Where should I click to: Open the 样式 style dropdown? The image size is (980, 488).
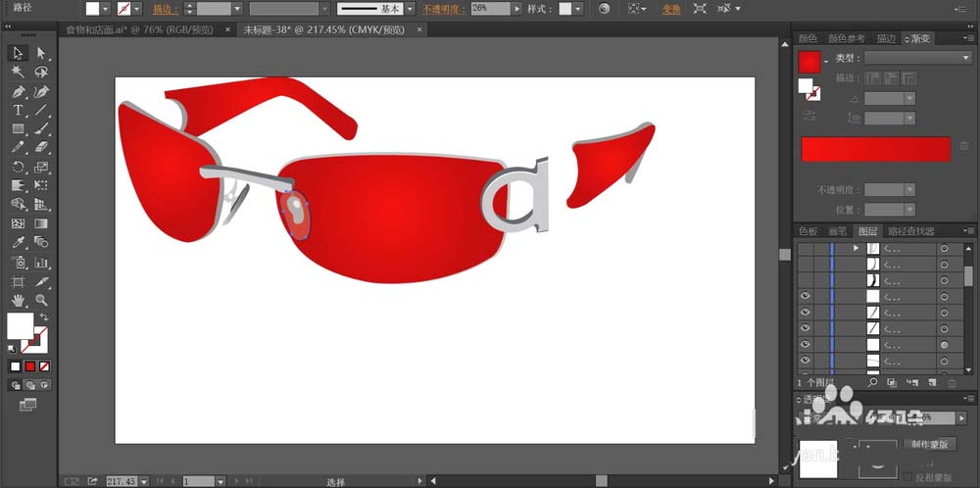click(578, 8)
